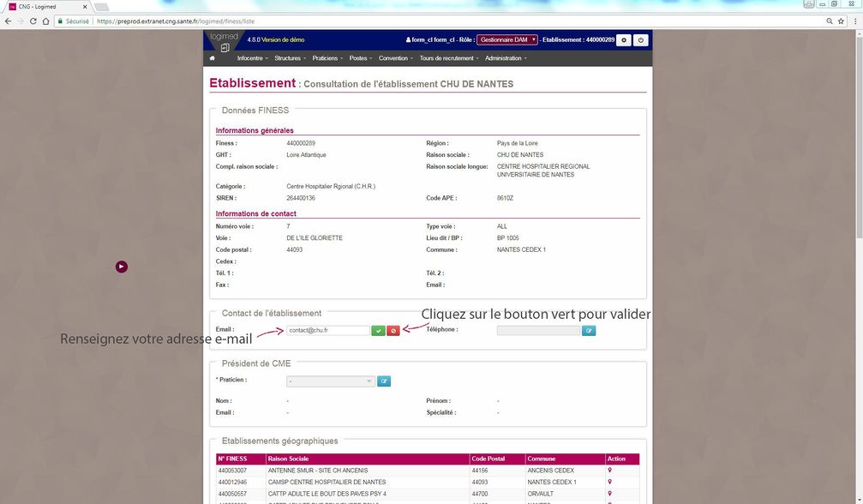Click FINESS number 440012946 cell

point(232,482)
